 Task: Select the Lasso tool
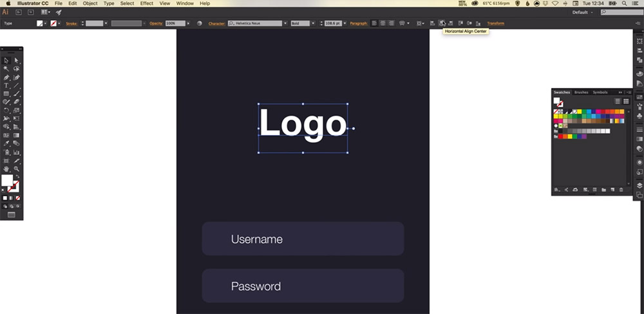click(17, 69)
